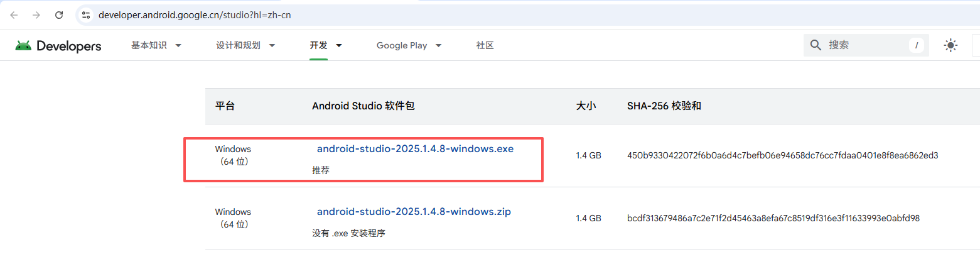Click the browser forward arrow

click(36, 14)
